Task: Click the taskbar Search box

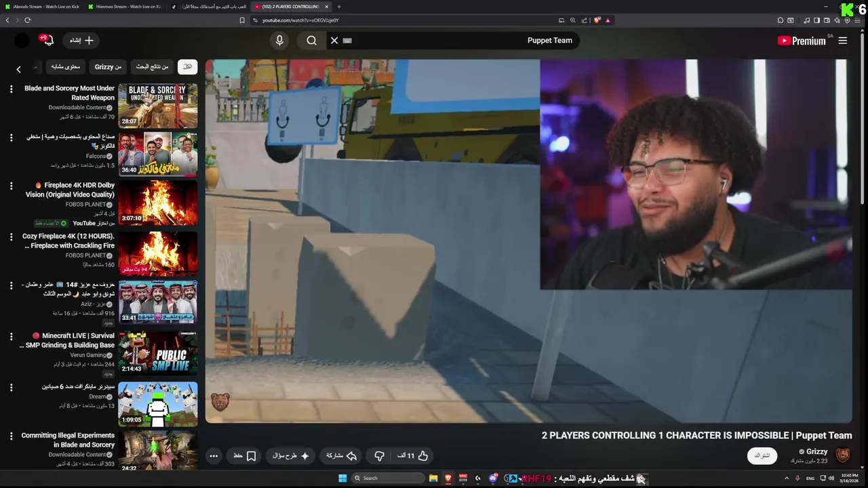Action: tap(387, 478)
